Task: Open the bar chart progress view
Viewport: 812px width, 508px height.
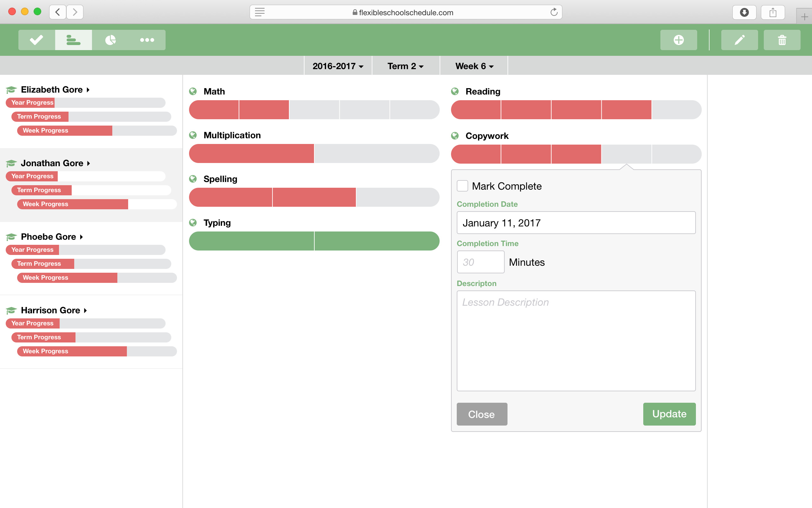Action: [x=73, y=40]
